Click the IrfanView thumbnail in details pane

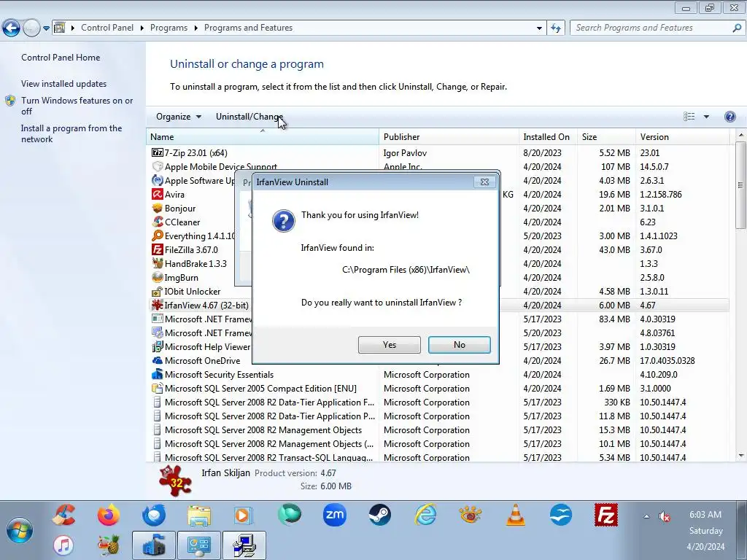coord(175,481)
